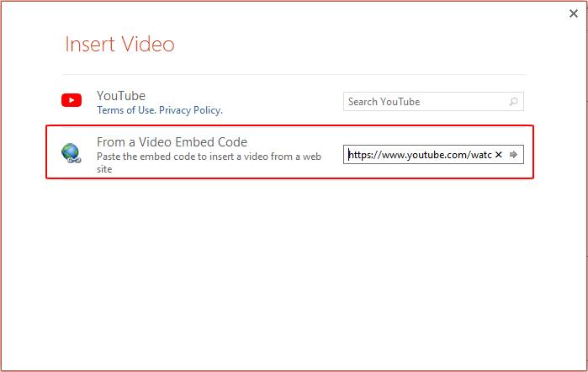Submit embed code with the arrow button
Image resolution: width=588 pixels, height=372 pixels.
click(513, 154)
